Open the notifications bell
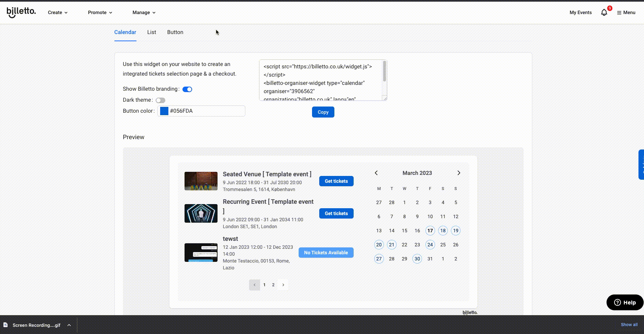This screenshot has height=334, width=644. 604,12
